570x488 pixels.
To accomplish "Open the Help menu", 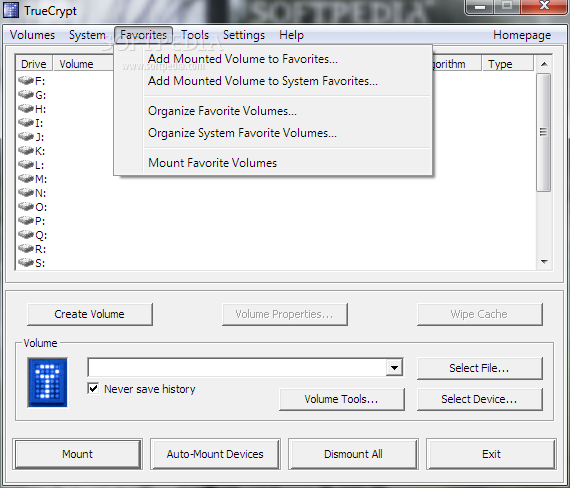I will pyautogui.click(x=291, y=35).
